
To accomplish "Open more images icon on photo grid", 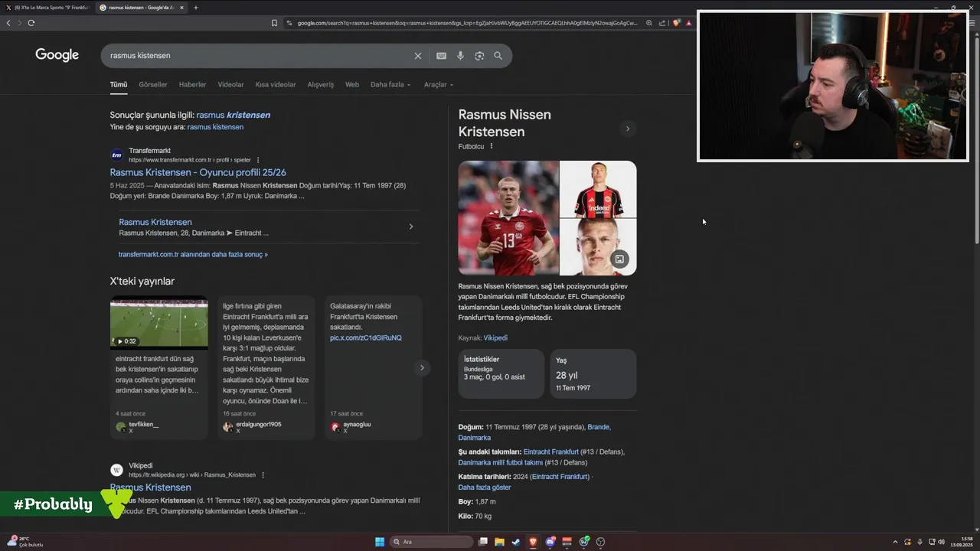I will 619,259.
